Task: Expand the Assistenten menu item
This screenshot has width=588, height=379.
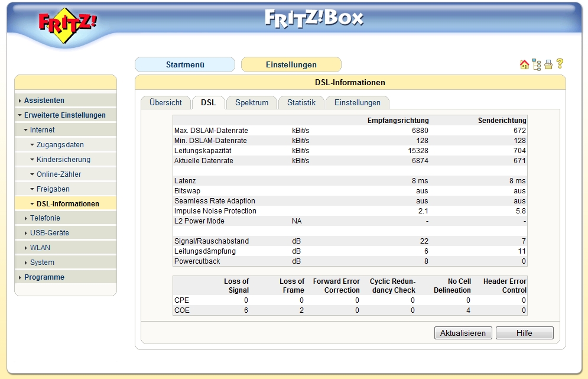Action: click(44, 101)
